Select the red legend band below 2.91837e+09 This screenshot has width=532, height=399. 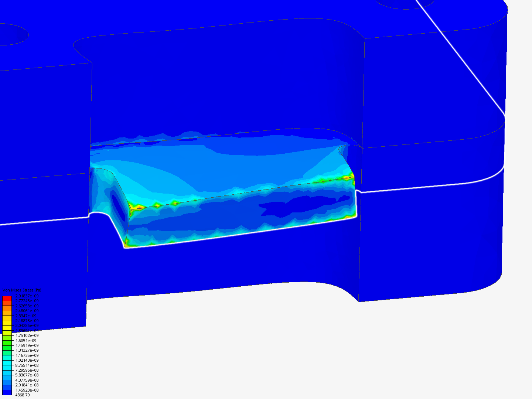[7, 299]
